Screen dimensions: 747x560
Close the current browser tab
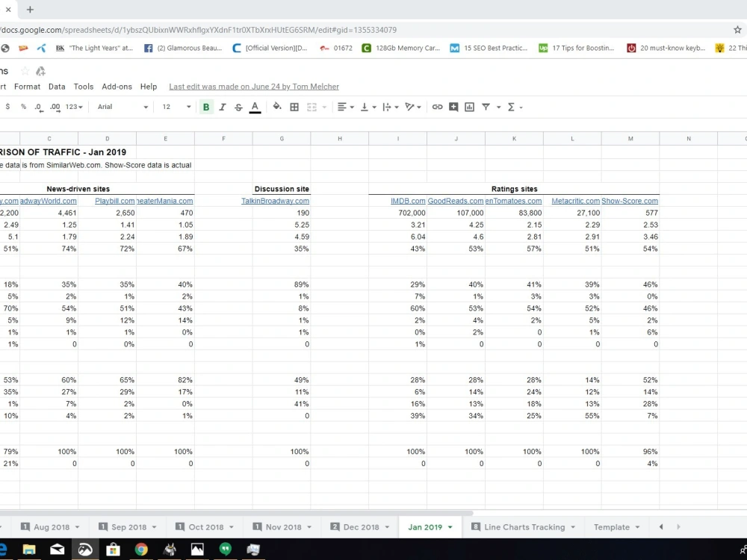click(8, 10)
